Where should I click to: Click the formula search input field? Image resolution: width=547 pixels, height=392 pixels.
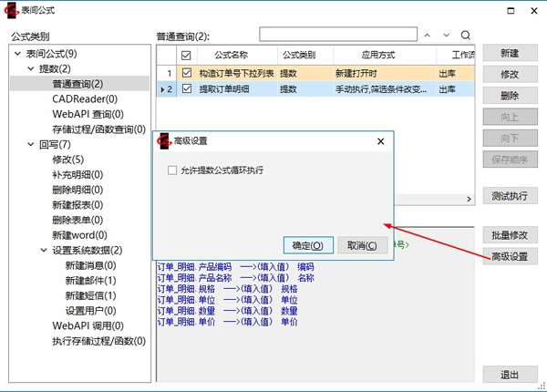(x=335, y=36)
